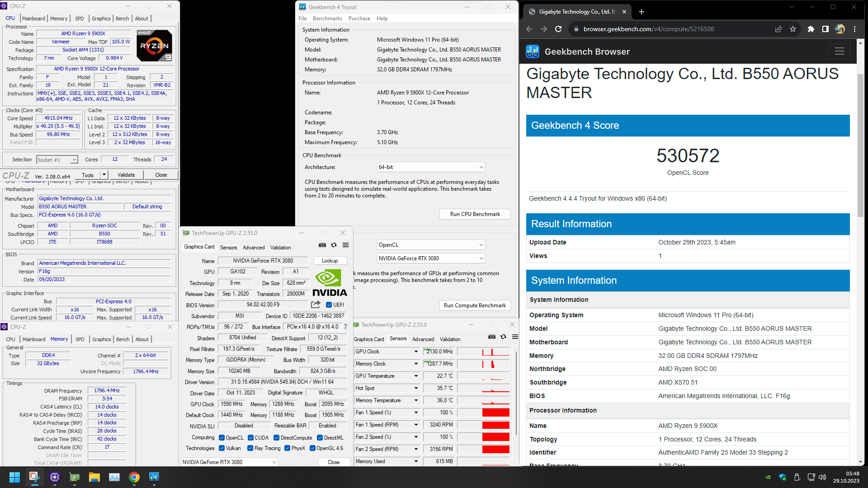The height and width of the screenshot is (488, 868).
Task: Open Hot Spot sensor dropdown
Action: tap(416, 388)
